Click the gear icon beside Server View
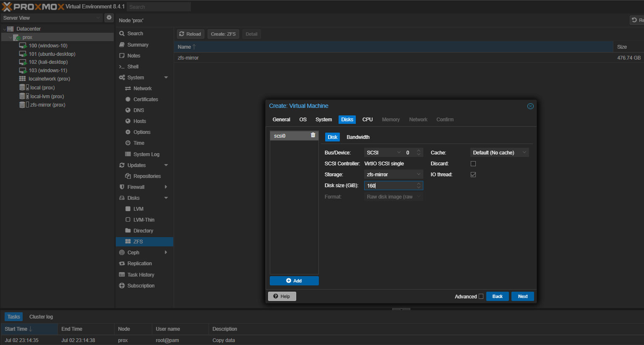The width and height of the screenshot is (644, 345). tap(109, 18)
